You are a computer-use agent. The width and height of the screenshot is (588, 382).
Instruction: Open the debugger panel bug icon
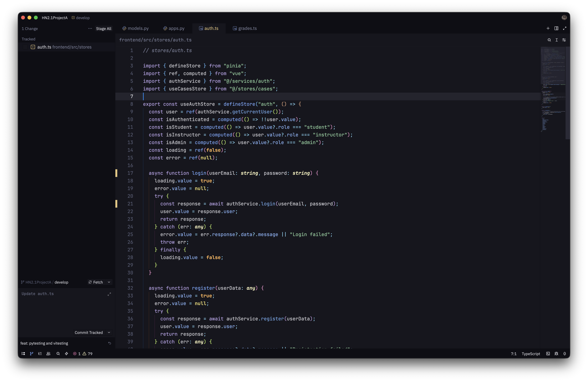coord(556,354)
